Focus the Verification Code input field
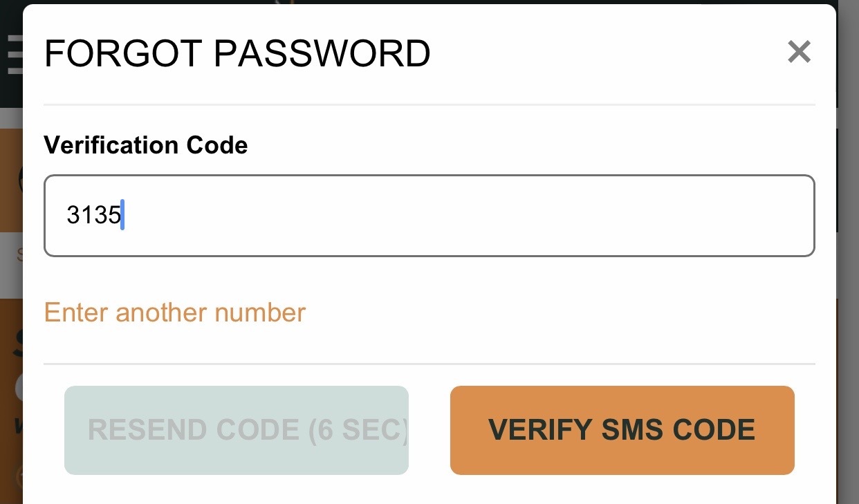The width and height of the screenshot is (859, 504). pos(429,216)
